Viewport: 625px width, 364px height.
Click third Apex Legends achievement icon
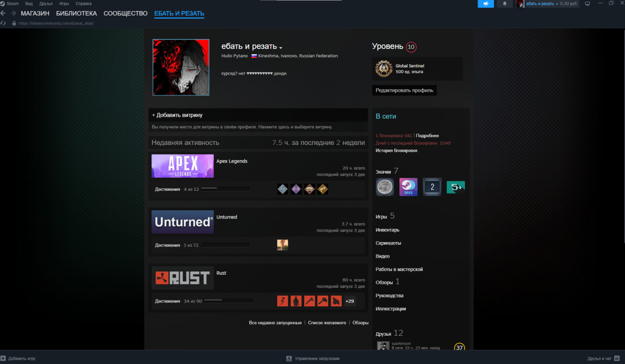(310, 189)
